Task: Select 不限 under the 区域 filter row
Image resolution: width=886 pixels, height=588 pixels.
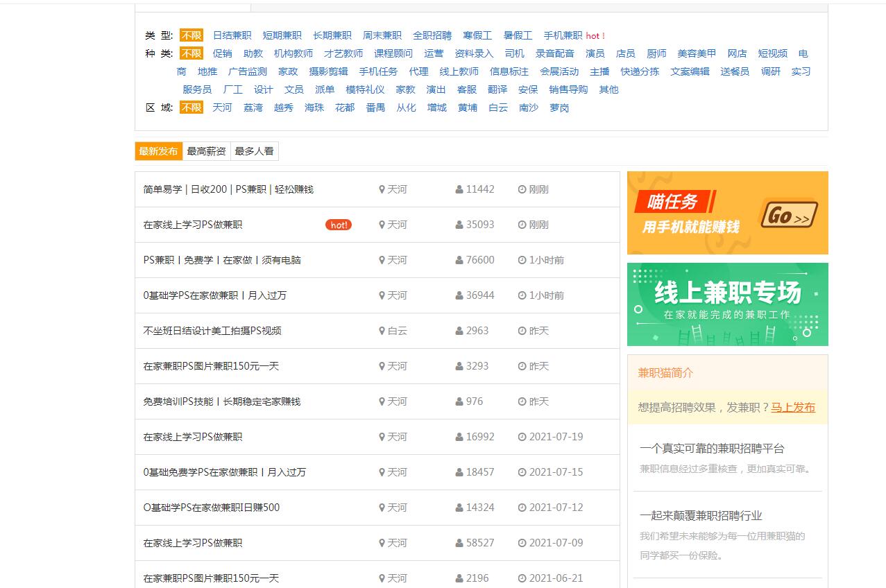Action: coord(191,107)
